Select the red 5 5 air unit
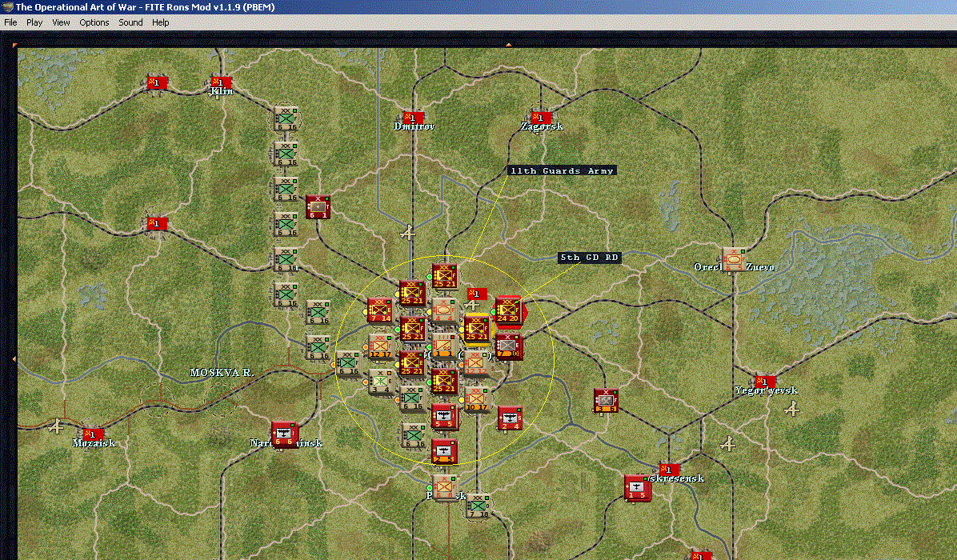Viewport: 957px width, 560px height. (444, 416)
